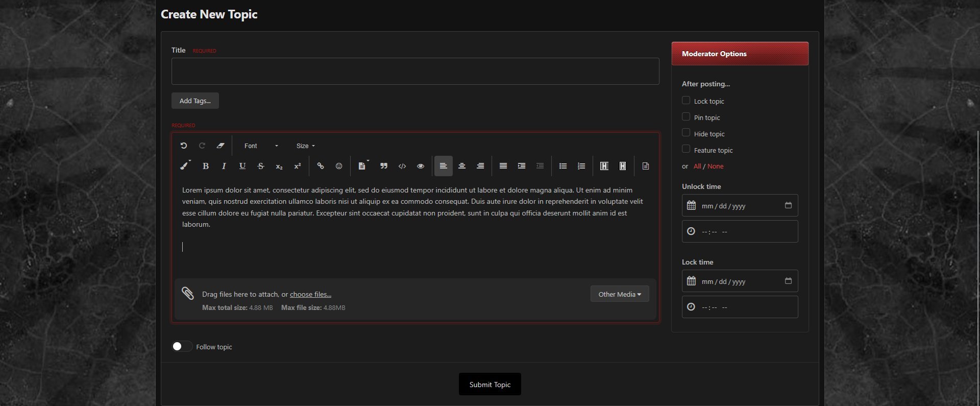Insert a quote block
This screenshot has height=406, width=980.
[384, 166]
